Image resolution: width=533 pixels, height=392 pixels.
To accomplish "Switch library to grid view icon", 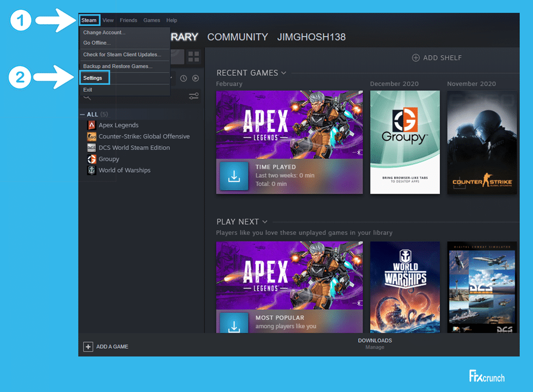I will click(193, 57).
